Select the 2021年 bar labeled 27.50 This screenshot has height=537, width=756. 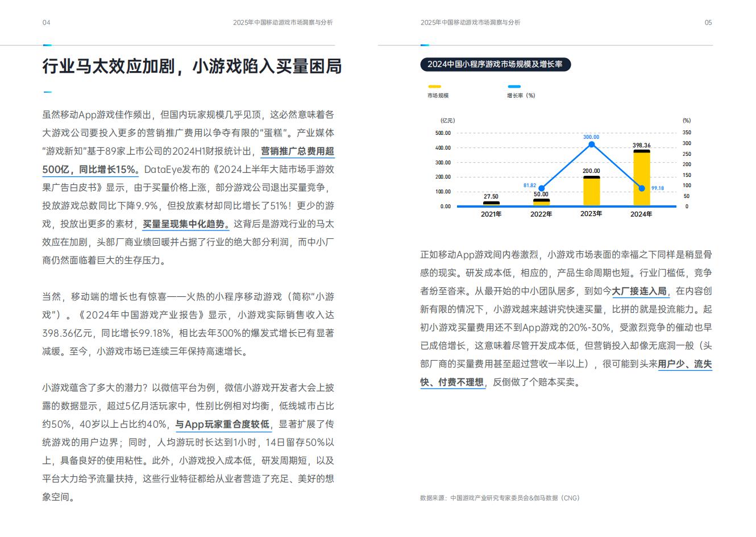[x=491, y=204]
